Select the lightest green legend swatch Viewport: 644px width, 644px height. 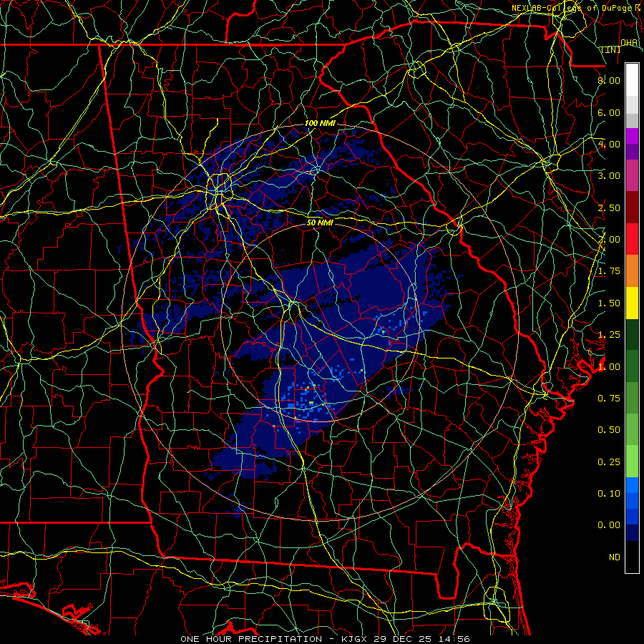632,462
